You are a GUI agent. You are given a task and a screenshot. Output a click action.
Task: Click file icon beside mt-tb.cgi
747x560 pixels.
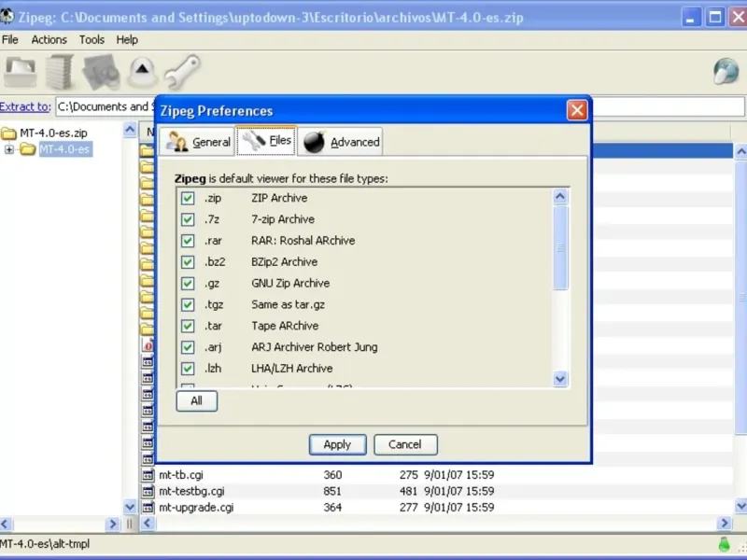point(148,475)
